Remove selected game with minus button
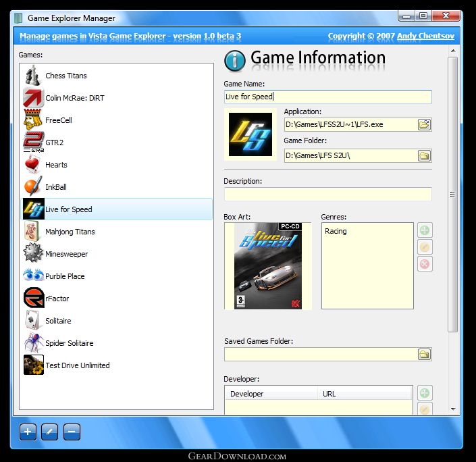 tap(72, 432)
